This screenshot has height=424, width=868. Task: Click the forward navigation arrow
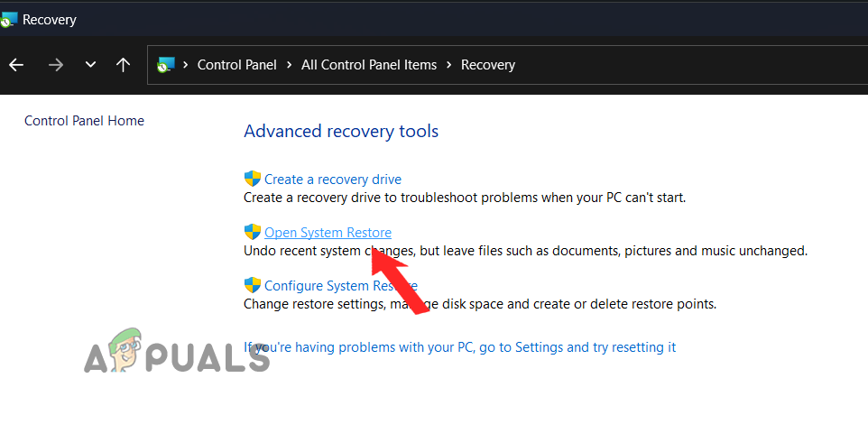pos(55,65)
